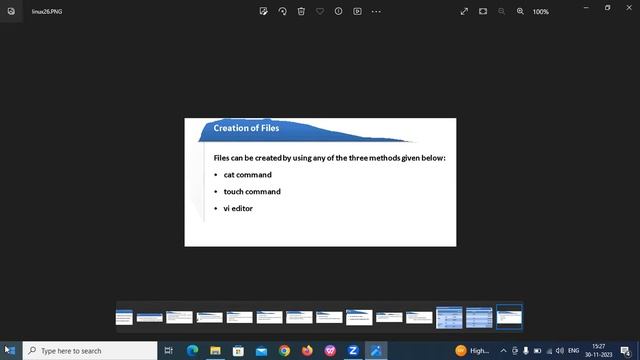Click the High... weather widget in taskbar
This screenshot has width=640, height=360.
point(472,350)
